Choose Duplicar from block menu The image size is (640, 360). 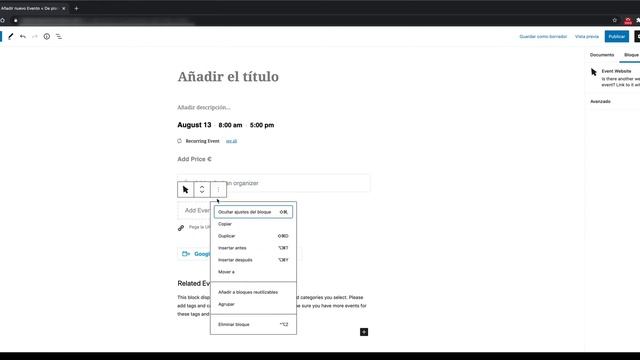coord(253,236)
